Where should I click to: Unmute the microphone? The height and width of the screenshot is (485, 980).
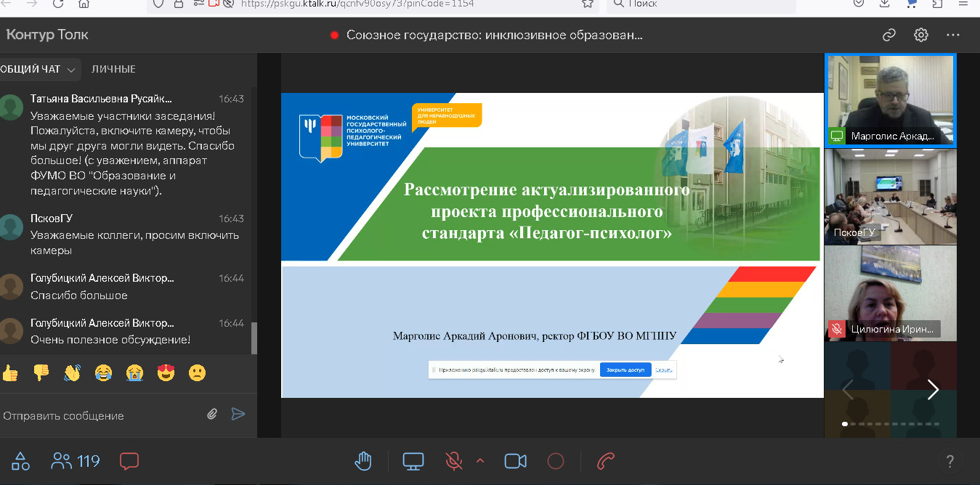454,461
